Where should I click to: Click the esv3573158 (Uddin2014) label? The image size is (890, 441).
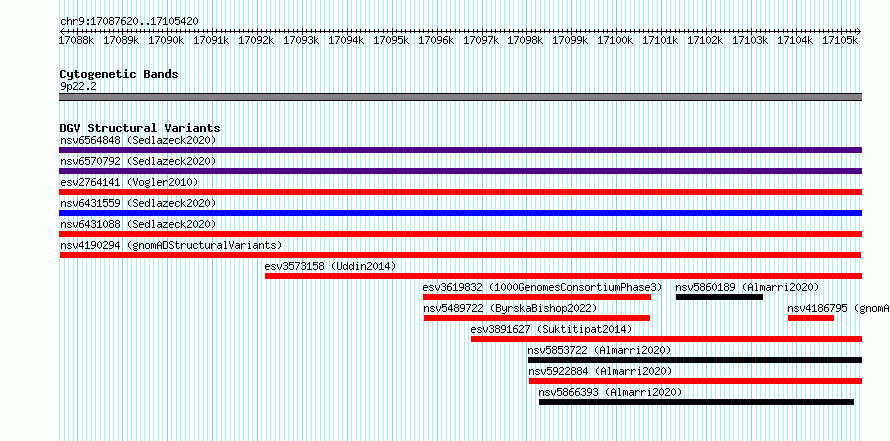coord(330,266)
